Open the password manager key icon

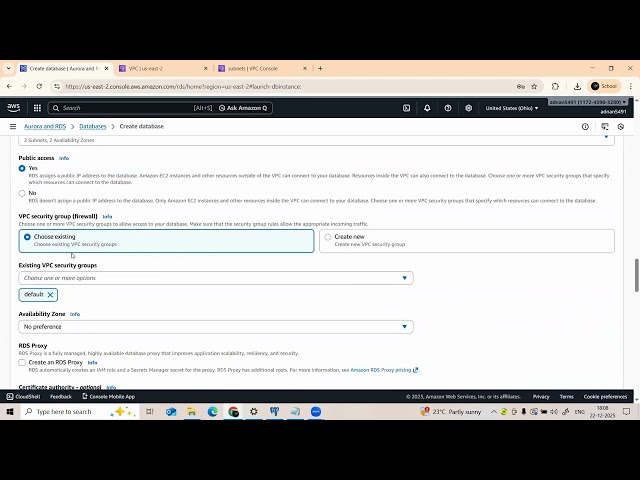(521, 86)
